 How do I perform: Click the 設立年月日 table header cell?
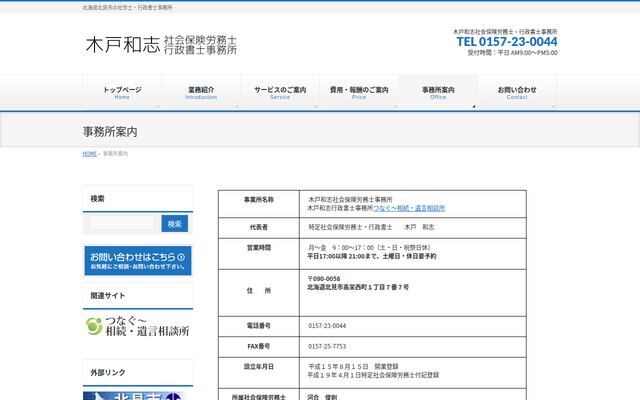[259, 373]
